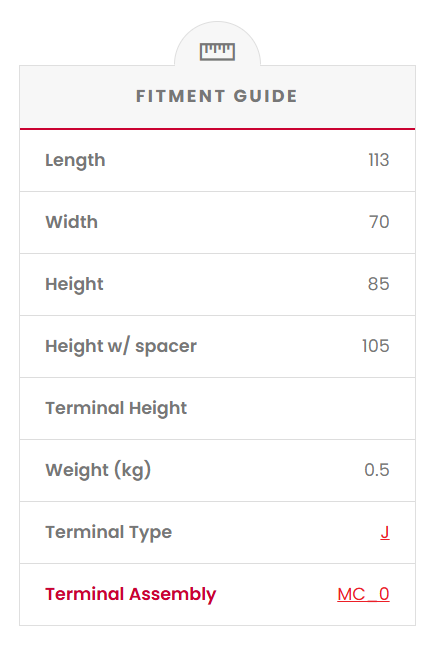Select the Weight (kg) row label
429x660 pixels.
(x=98, y=470)
